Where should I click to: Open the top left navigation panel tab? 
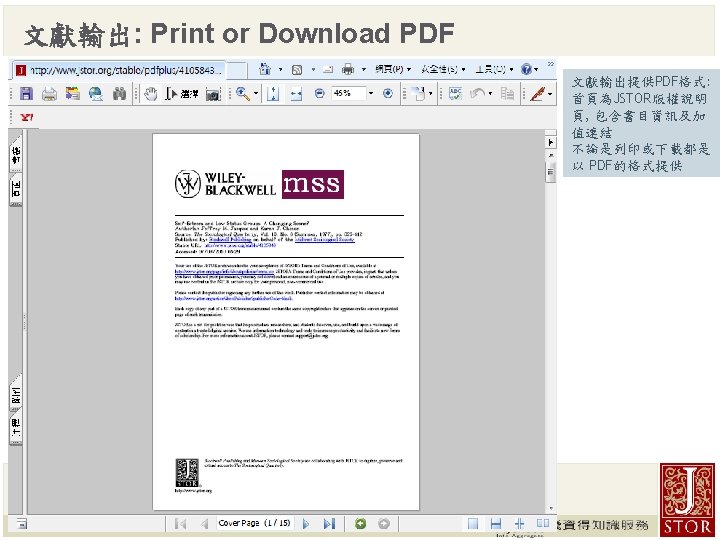(16, 154)
